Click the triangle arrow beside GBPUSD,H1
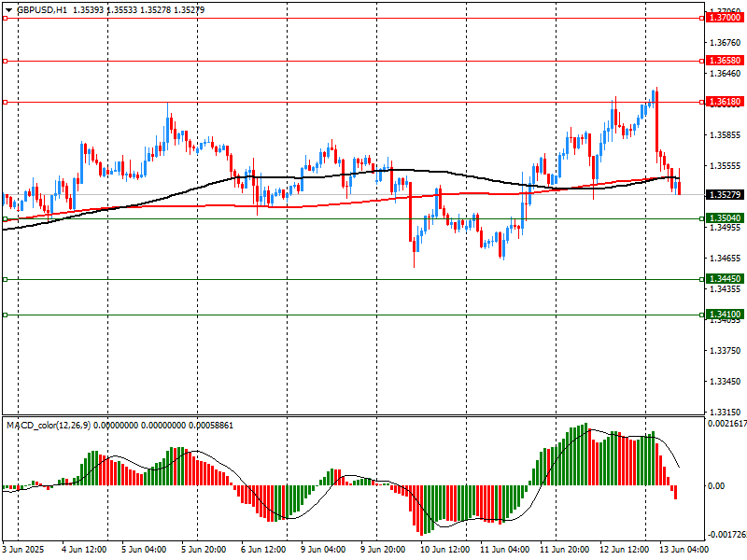747x560 pixels. (8, 9)
